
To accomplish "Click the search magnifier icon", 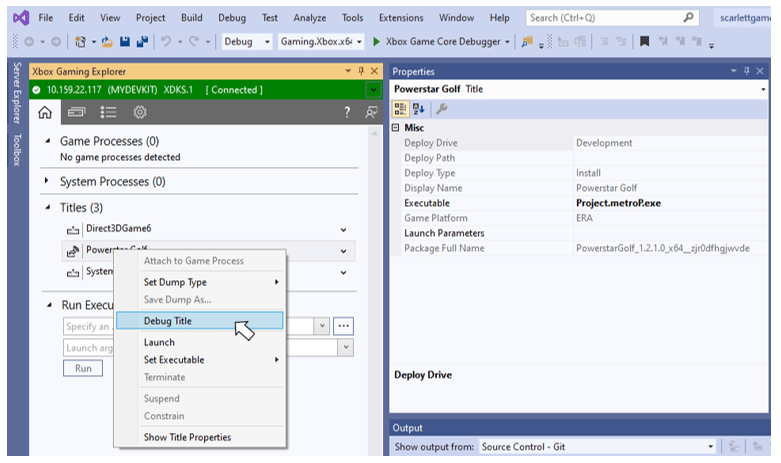I will click(688, 18).
